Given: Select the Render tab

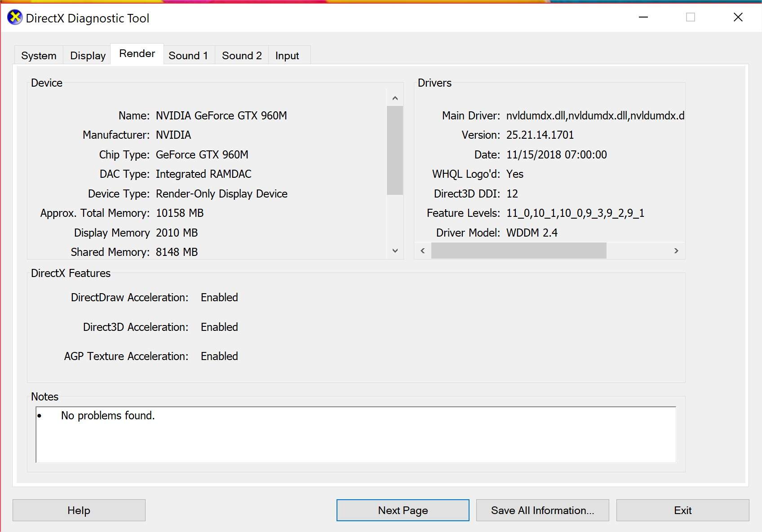Looking at the screenshot, I should coord(137,54).
